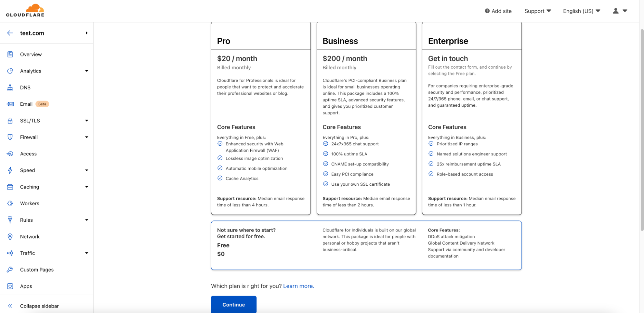This screenshot has width=644, height=313.
Task: Click the Access sidebar icon
Action: point(10,154)
